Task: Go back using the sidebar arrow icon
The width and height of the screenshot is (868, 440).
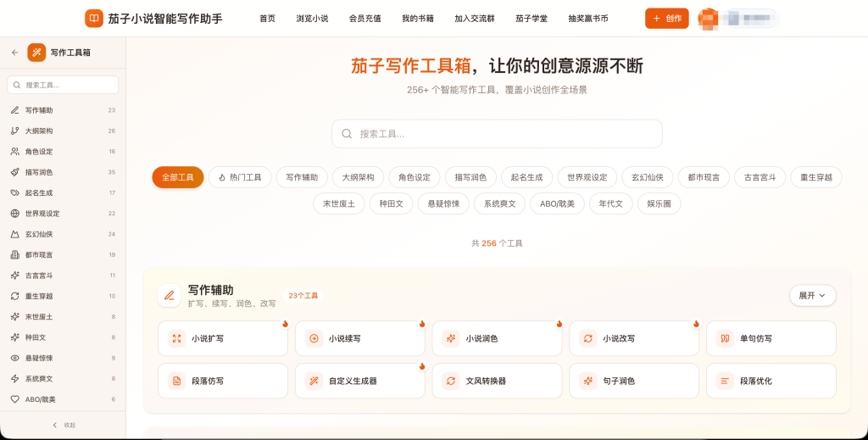Action: 15,53
